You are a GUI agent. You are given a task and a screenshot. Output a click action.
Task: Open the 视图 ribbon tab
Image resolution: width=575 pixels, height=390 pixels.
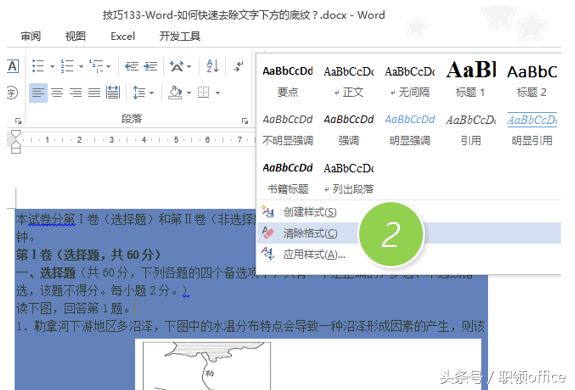click(x=76, y=36)
